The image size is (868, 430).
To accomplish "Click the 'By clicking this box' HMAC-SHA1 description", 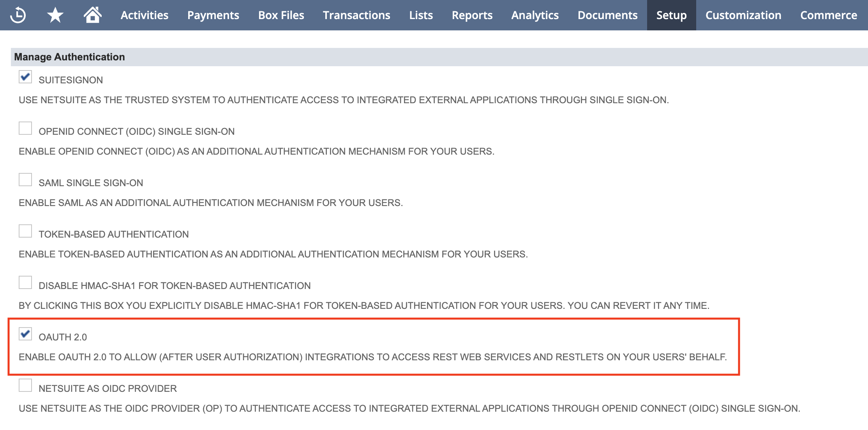I will 364,306.
